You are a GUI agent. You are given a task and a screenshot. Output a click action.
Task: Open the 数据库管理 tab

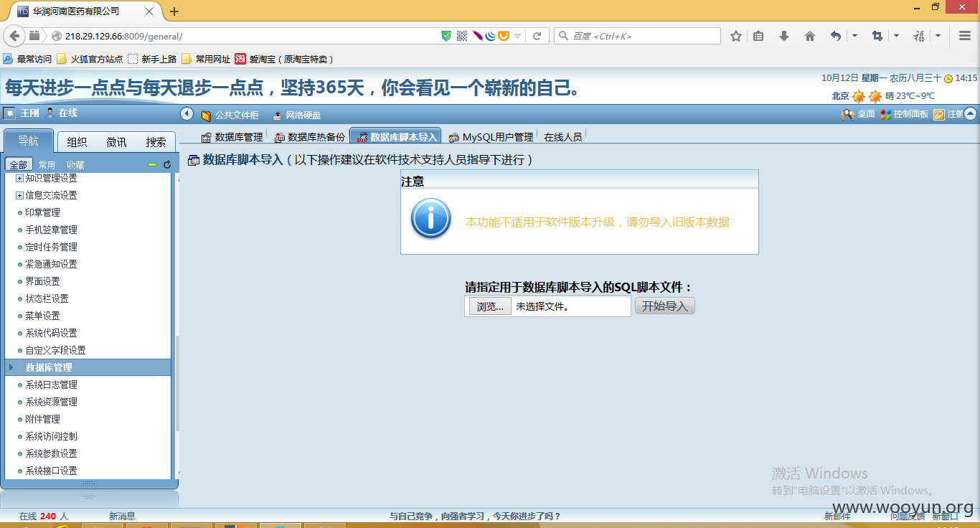click(x=232, y=137)
